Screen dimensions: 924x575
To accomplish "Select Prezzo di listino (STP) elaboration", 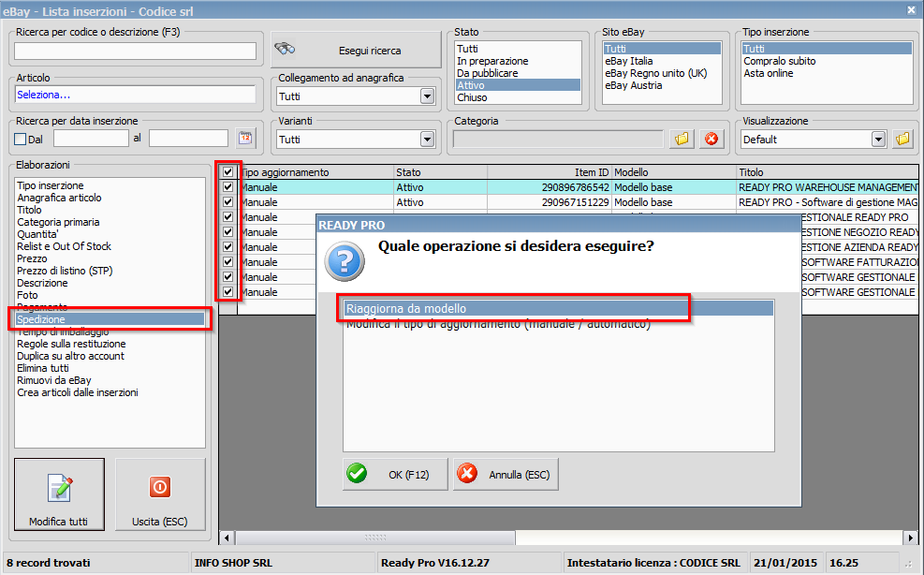I will coord(65,271).
